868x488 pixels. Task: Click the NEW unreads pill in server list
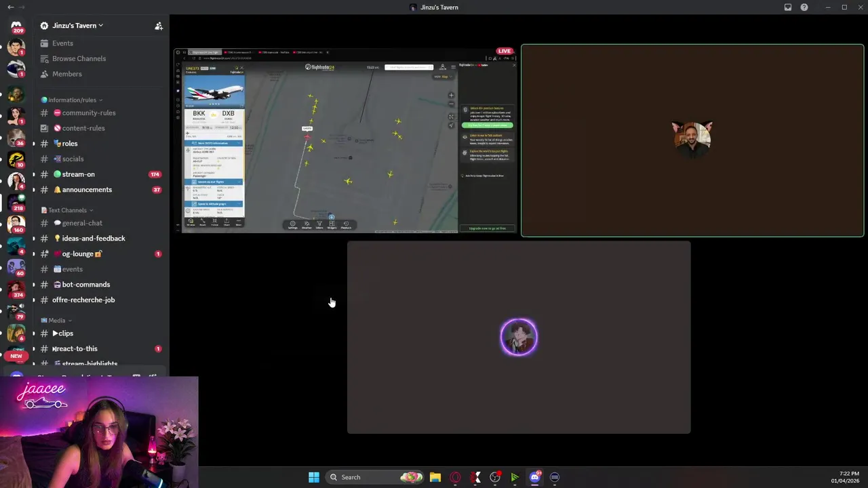16,356
